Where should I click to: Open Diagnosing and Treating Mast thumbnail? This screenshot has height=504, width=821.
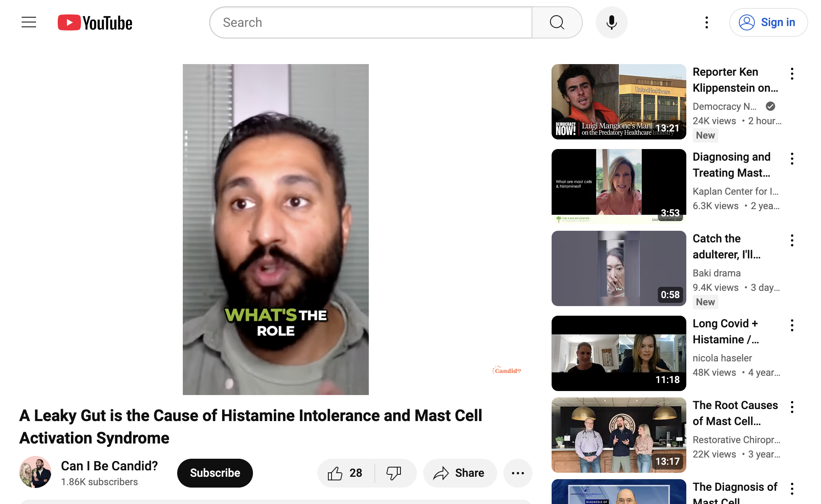pyautogui.click(x=619, y=187)
